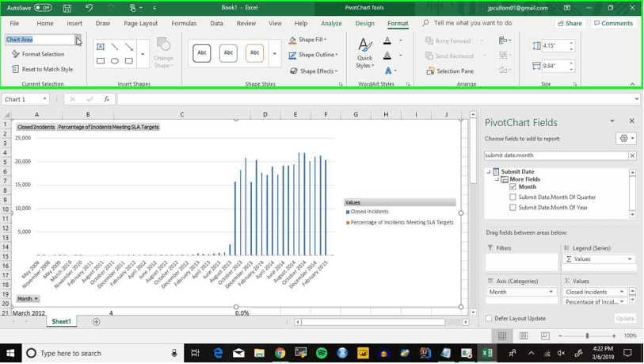The height and width of the screenshot is (364, 644).
Task: Check Submit Date.Month Of Quarter
Action: [513, 197]
